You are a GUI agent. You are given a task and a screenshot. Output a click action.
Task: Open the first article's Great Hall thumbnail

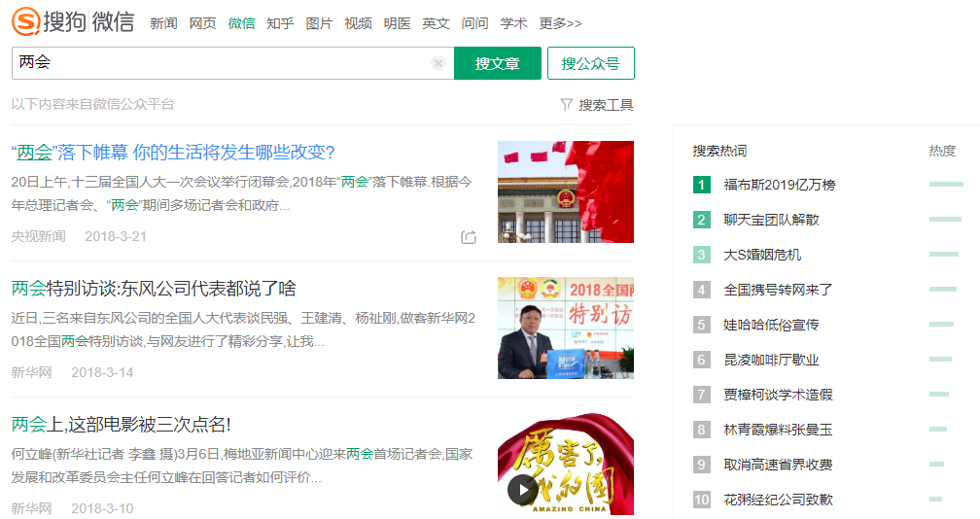[565, 191]
